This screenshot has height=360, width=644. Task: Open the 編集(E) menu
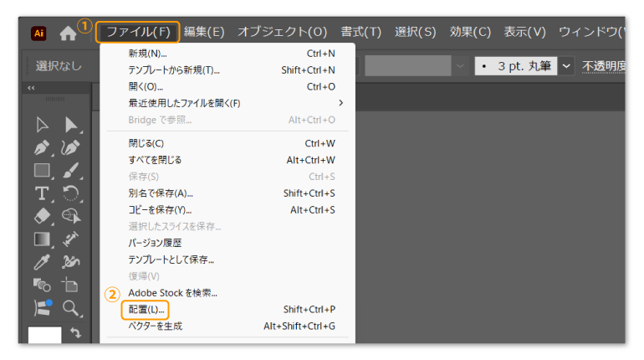(x=204, y=32)
